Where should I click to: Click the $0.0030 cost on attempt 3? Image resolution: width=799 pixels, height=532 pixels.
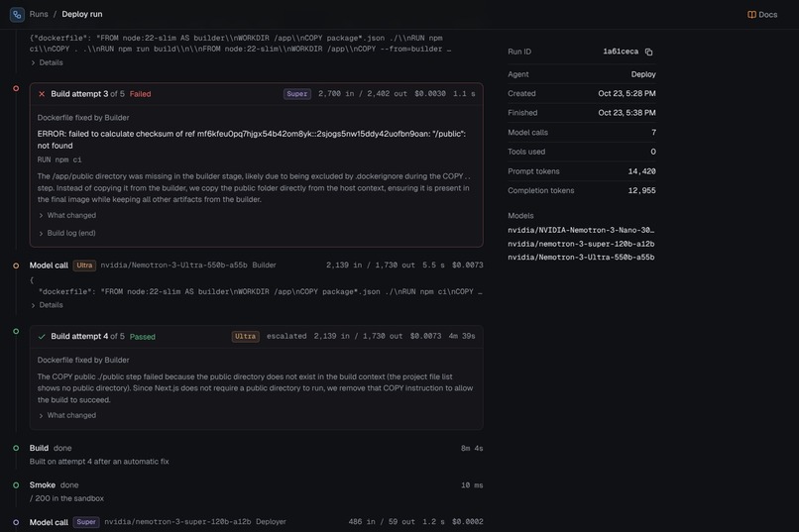pyautogui.click(x=430, y=94)
